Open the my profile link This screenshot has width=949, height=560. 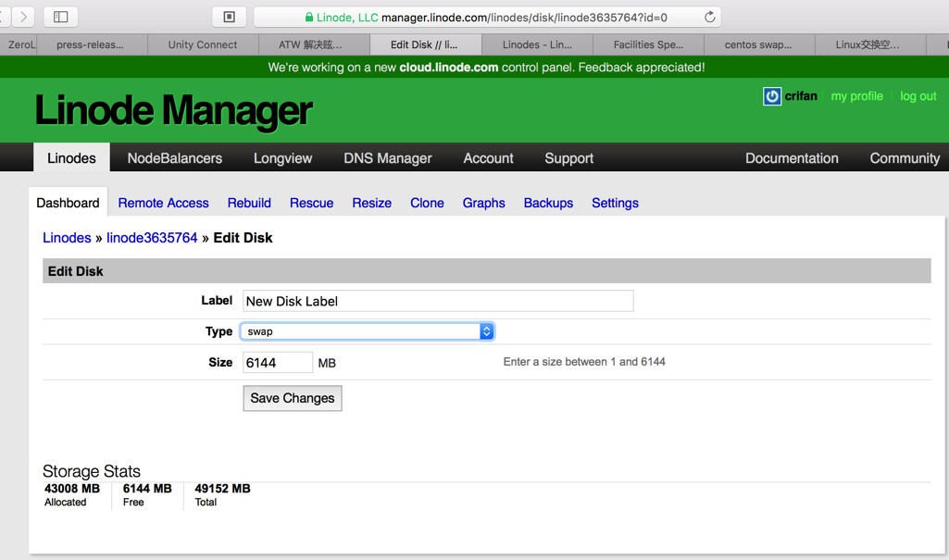856,96
